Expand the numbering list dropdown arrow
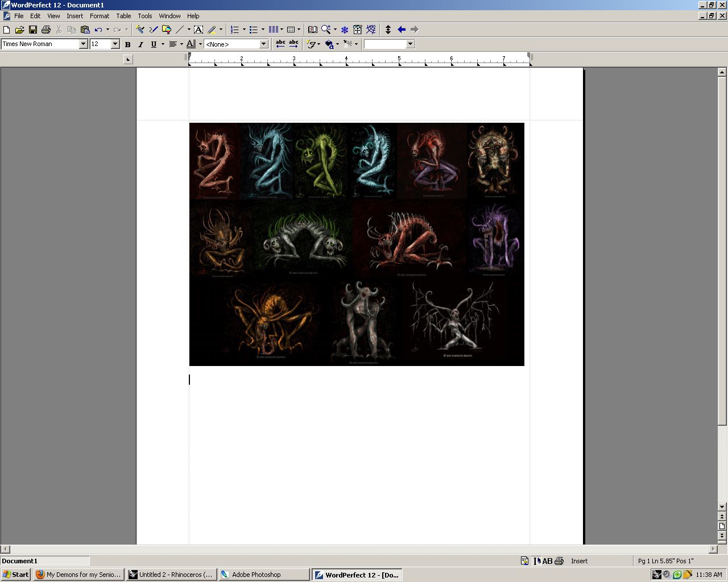This screenshot has height=582, width=728. 244,30
